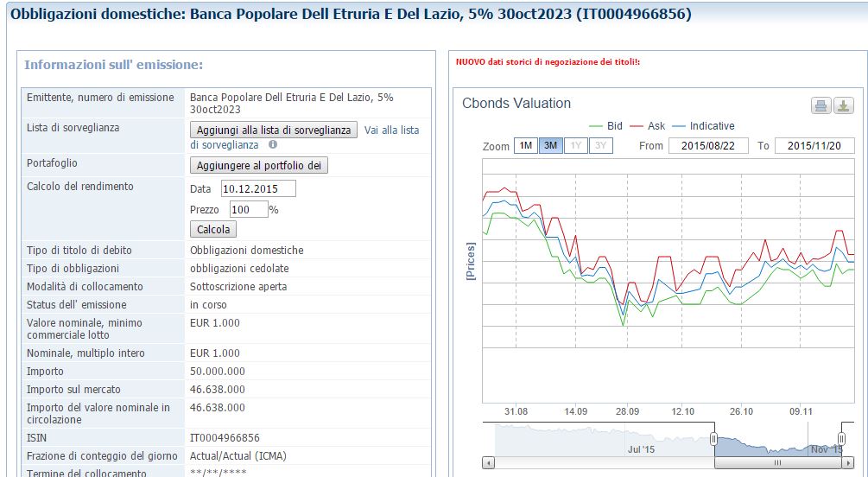Select the disabled 1Y zoom option

576,146
